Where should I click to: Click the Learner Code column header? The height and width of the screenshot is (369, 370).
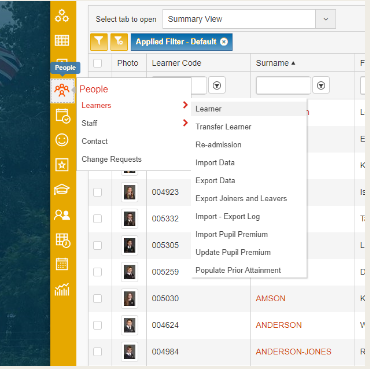[176, 63]
